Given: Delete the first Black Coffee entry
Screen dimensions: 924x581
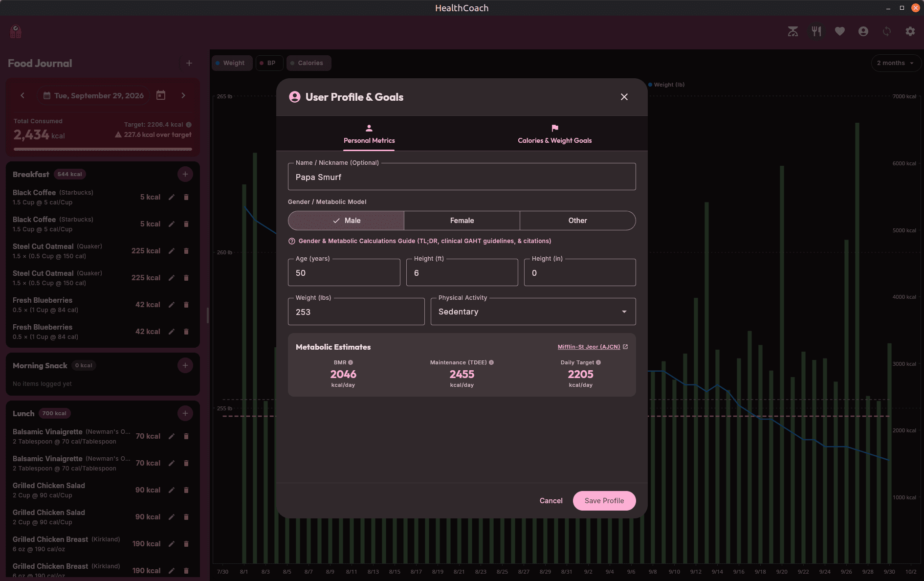Looking at the screenshot, I should [186, 197].
